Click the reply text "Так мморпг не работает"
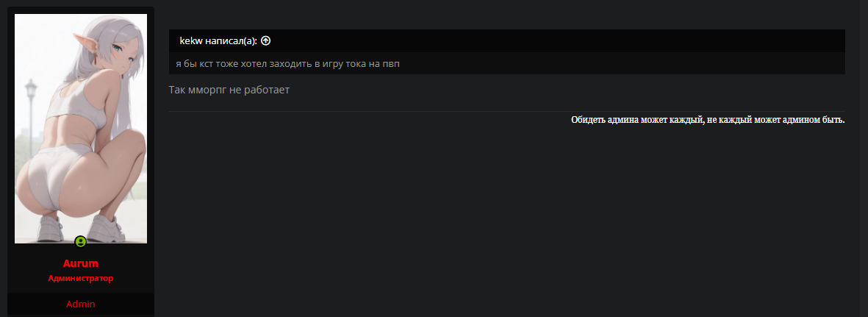Viewport: 868px width, 317px height. pyautogui.click(x=229, y=90)
